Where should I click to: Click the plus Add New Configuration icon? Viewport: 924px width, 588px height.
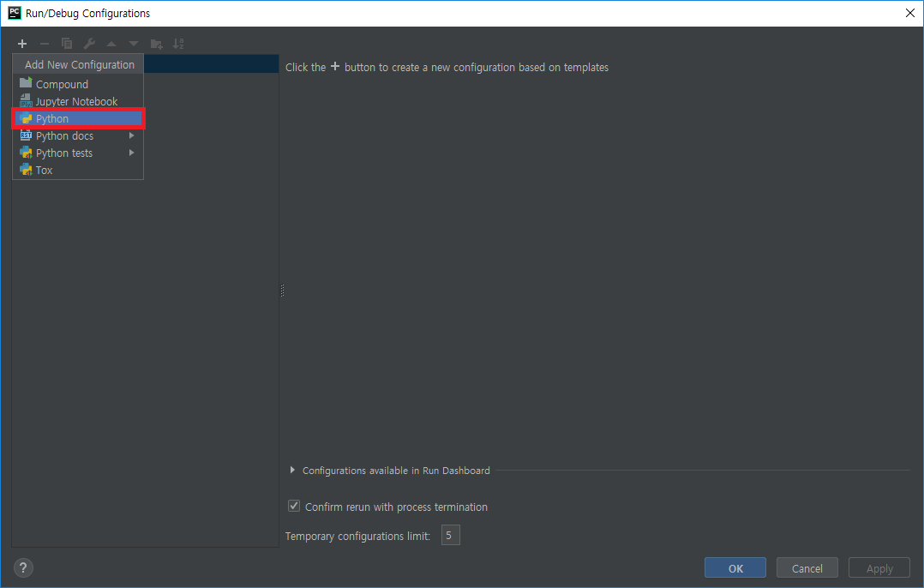(x=22, y=44)
